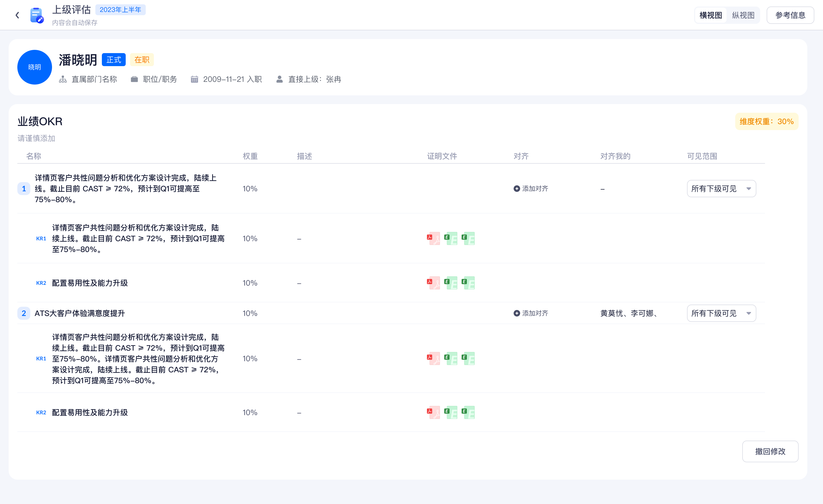This screenshot has height=504, width=823.
Task: Click the 撤回修改 button
Action: tap(770, 451)
